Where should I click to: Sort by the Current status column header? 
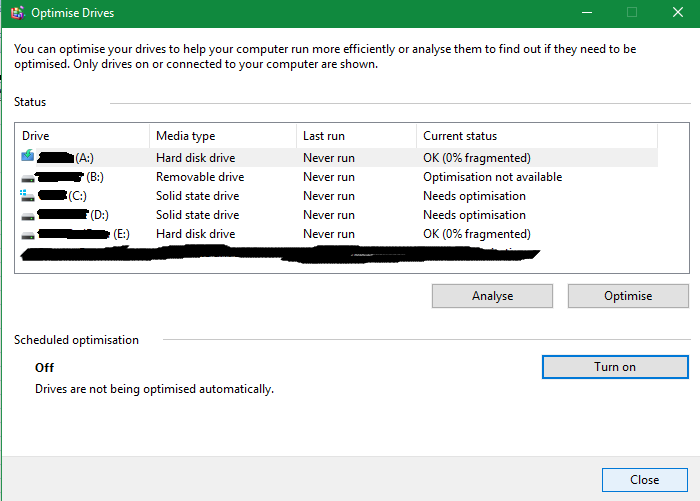pos(537,136)
